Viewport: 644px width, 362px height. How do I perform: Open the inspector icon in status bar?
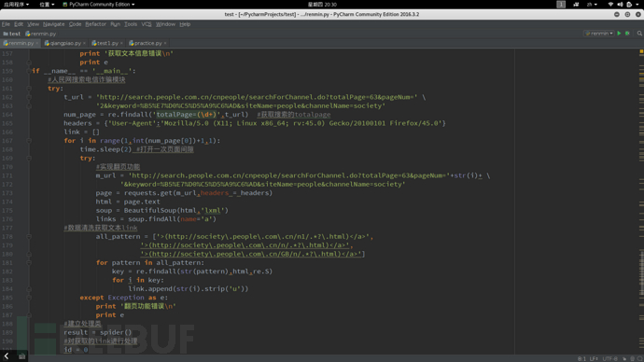(633, 358)
